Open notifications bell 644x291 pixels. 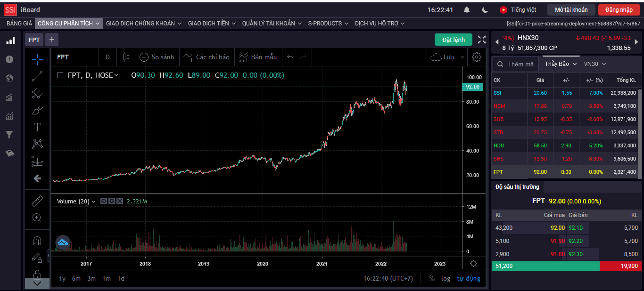pyautogui.click(x=467, y=10)
